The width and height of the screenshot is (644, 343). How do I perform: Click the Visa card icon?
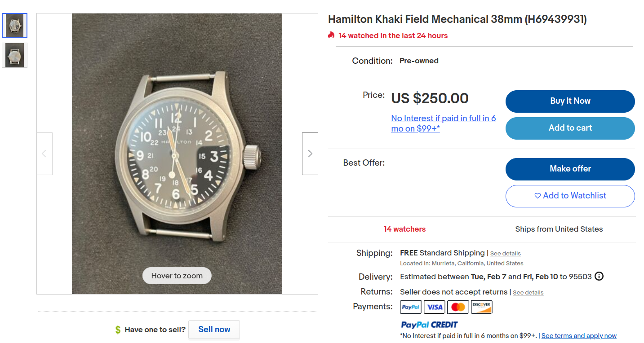click(x=434, y=307)
